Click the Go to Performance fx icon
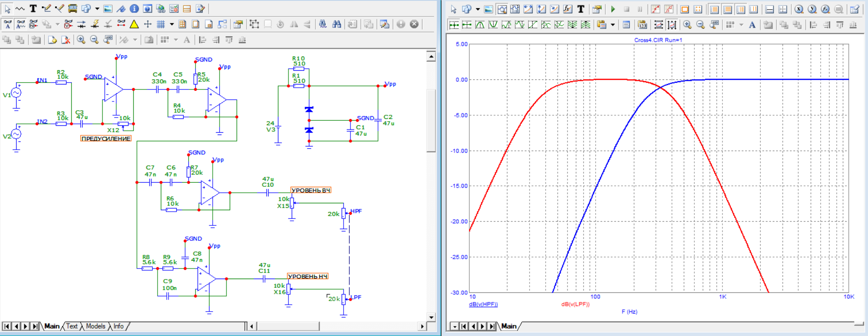Screen dimensions: 868x336 (825, 9)
